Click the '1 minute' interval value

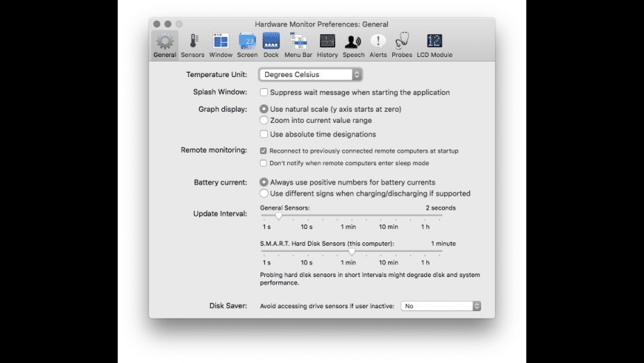coord(443,244)
